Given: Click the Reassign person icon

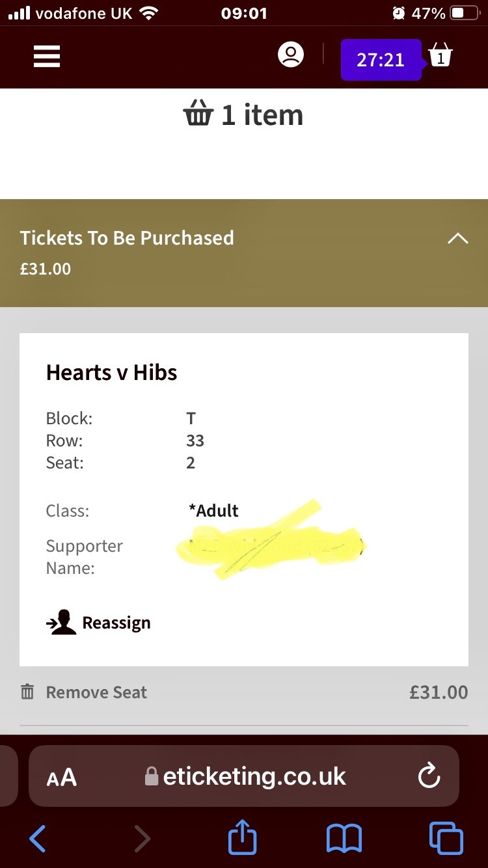Looking at the screenshot, I should tap(61, 621).
